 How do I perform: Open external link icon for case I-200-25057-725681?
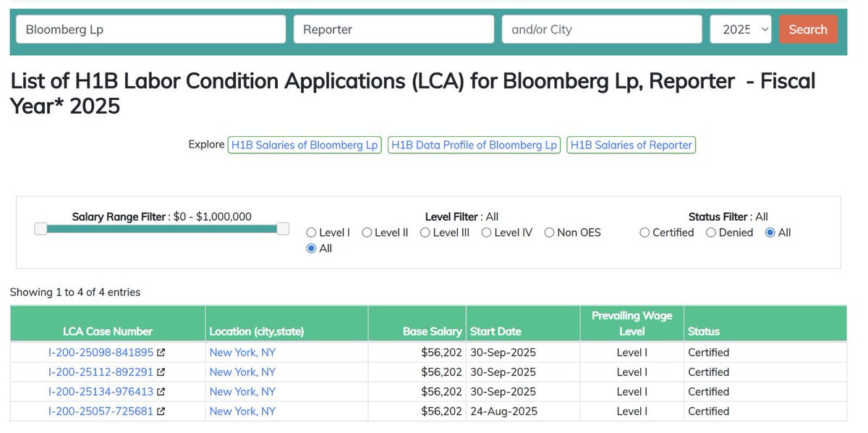(x=161, y=411)
